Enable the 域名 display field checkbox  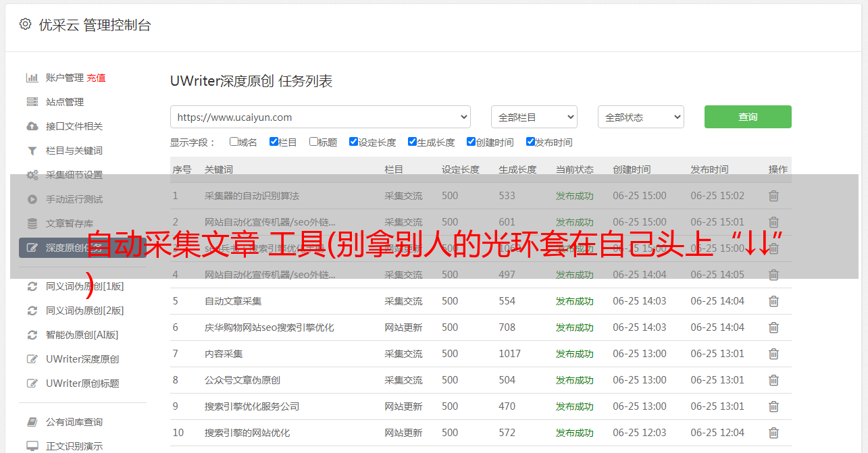tap(234, 142)
